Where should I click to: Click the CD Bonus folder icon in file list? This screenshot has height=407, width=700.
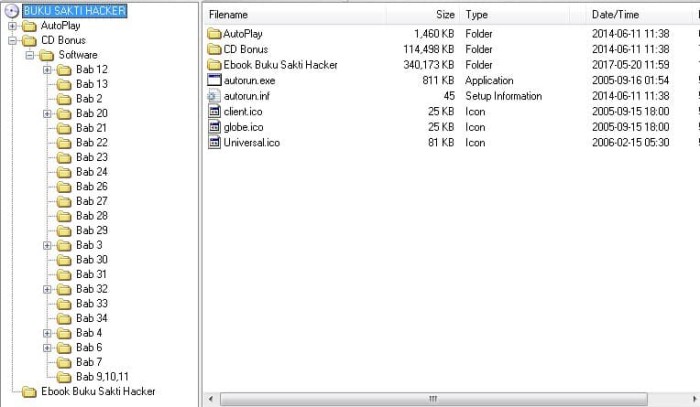click(214, 49)
